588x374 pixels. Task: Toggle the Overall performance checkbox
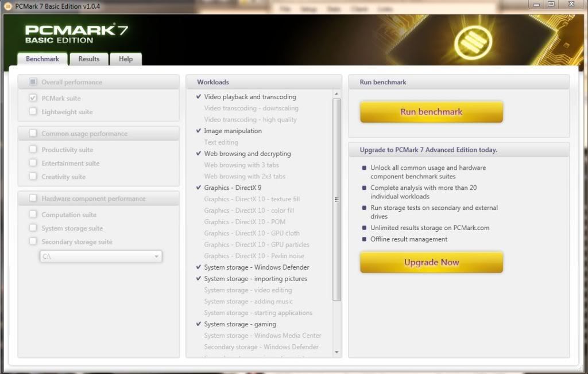coord(33,81)
